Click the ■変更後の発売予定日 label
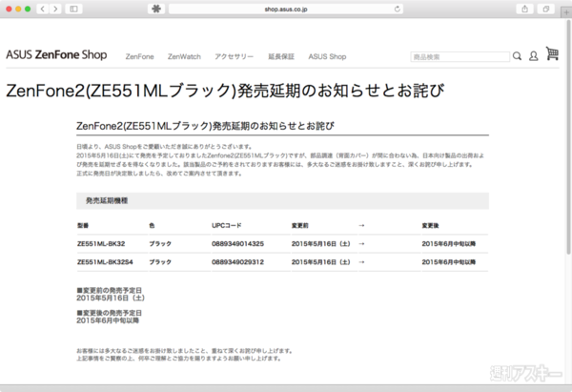This screenshot has height=392, width=572. click(x=109, y=313)
